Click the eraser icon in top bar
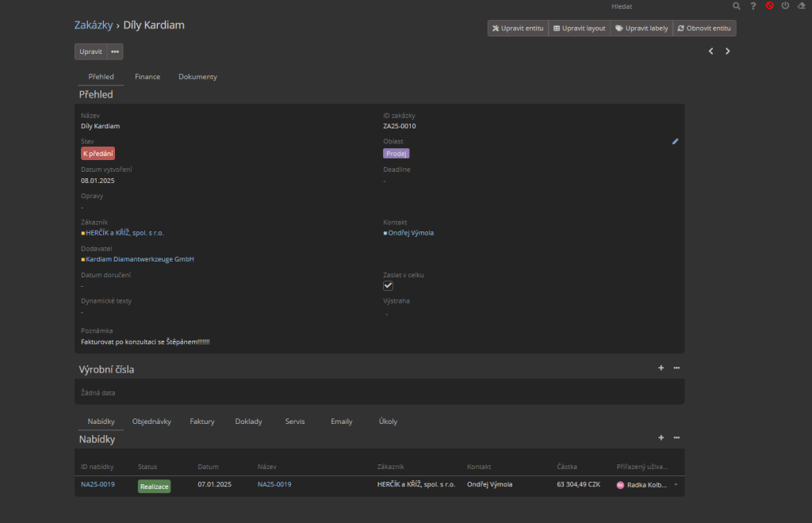The height and width of the screenshot is (523, 812). click(x=801, y=6)
